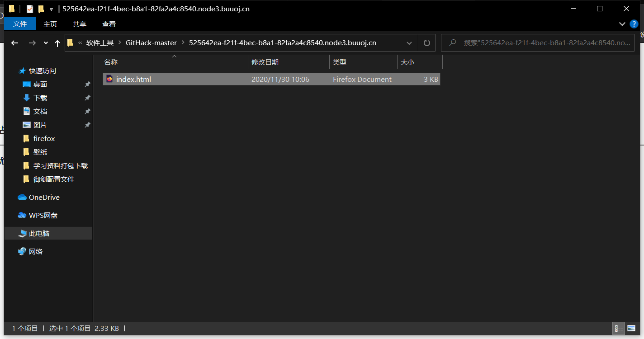644x339 pixels.
Task: Open the blue Help question-mark icon
Action: 634,24
